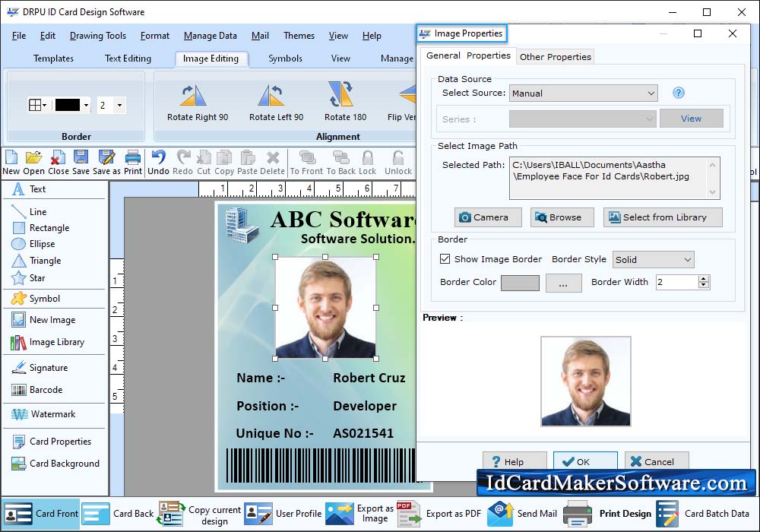Click the blue help icon beside Select Source
Viewport: 760px width, 532px height.
[x=679, y=93]
